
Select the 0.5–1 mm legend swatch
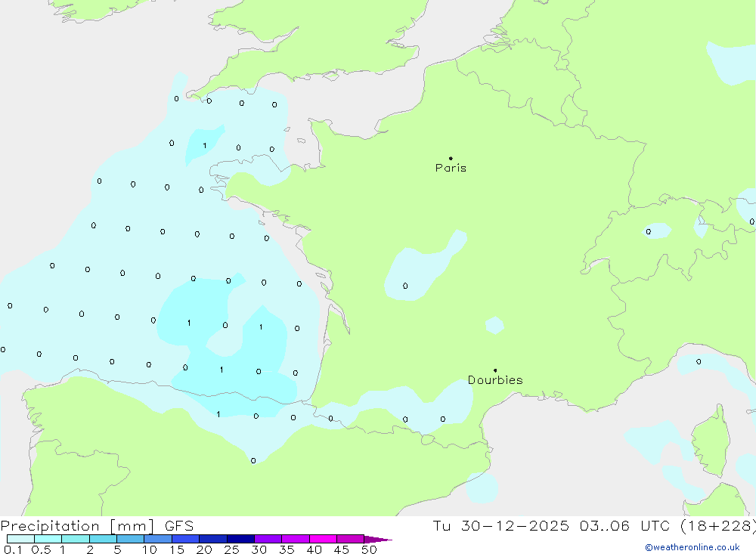point(48,539)
